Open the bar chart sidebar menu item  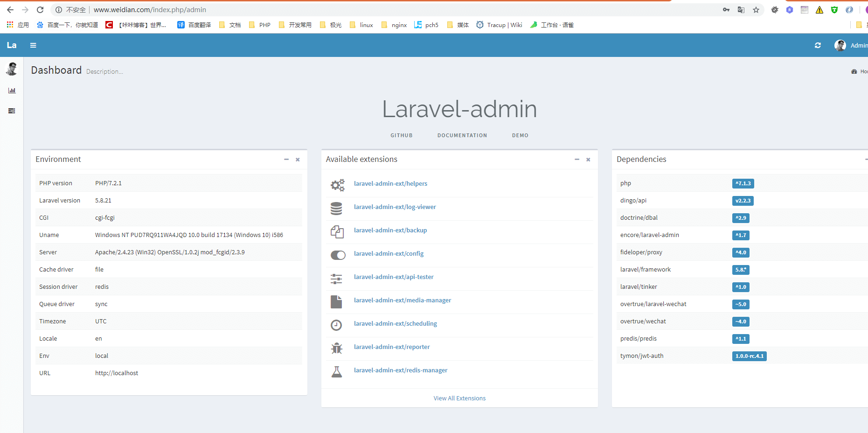point(12,91)
